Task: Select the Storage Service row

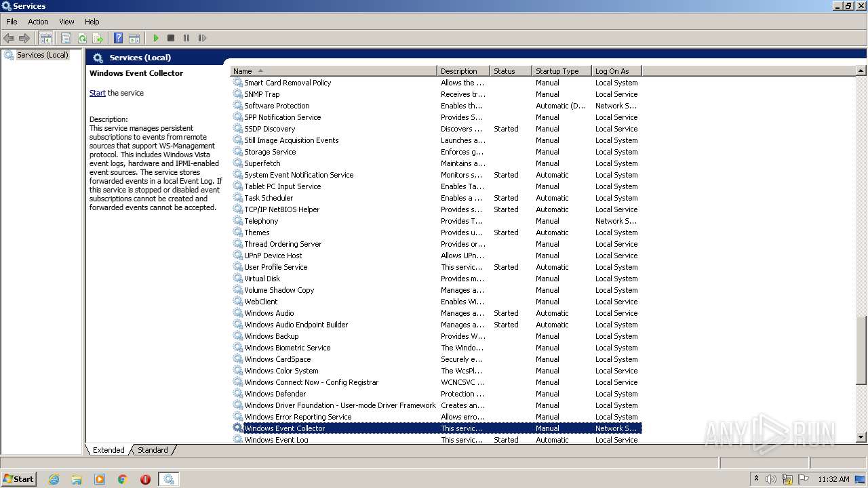Action: click(x=436, y=152)
